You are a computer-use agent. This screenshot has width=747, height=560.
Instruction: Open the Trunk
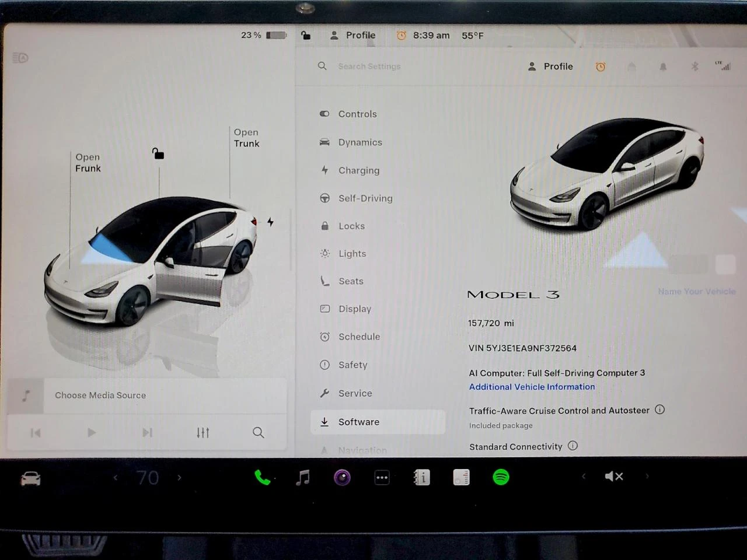246,138
